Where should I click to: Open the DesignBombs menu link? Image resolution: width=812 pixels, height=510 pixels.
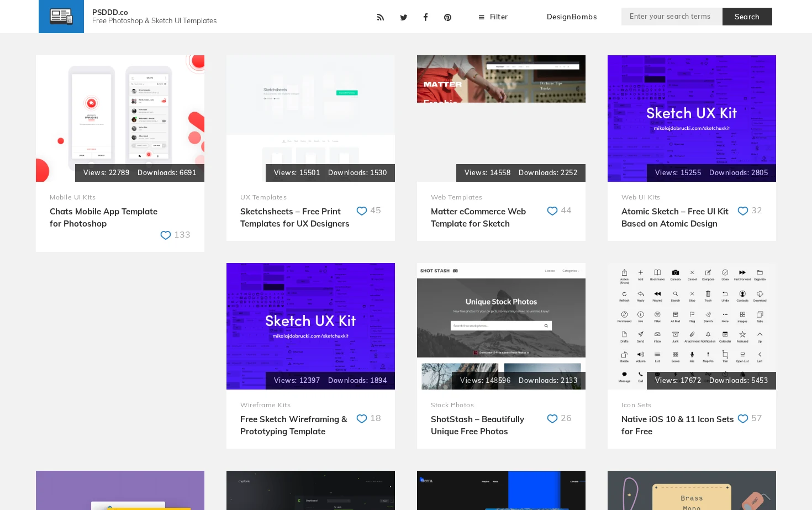[572, 17]
